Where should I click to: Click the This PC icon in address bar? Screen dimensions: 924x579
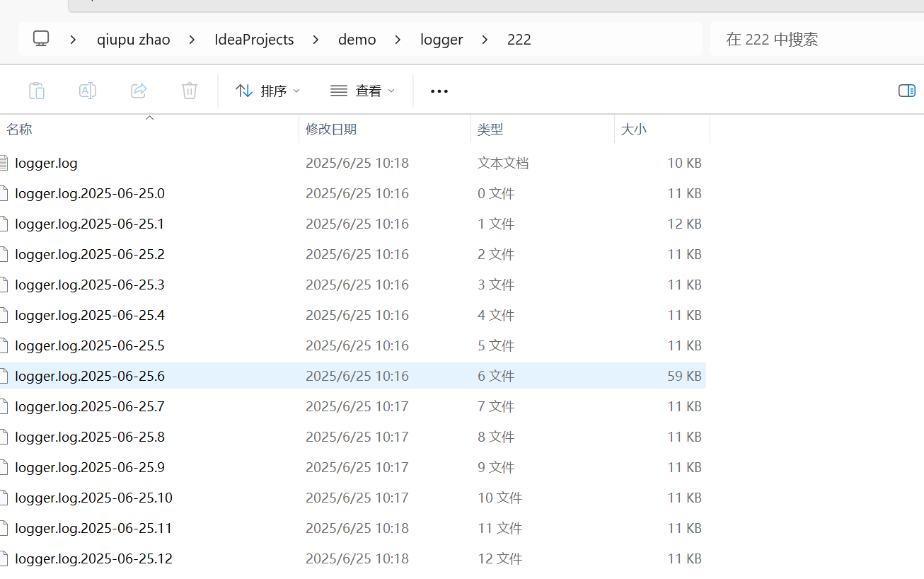click(x=40, y=39)
